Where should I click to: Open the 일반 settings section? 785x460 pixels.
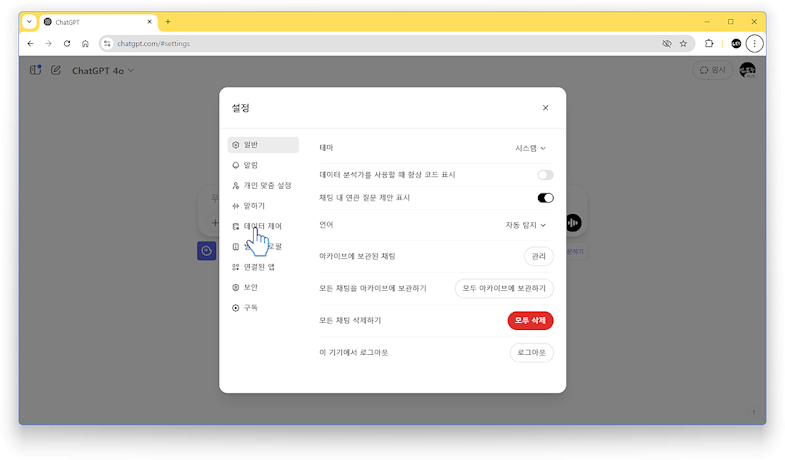[263, 145]
